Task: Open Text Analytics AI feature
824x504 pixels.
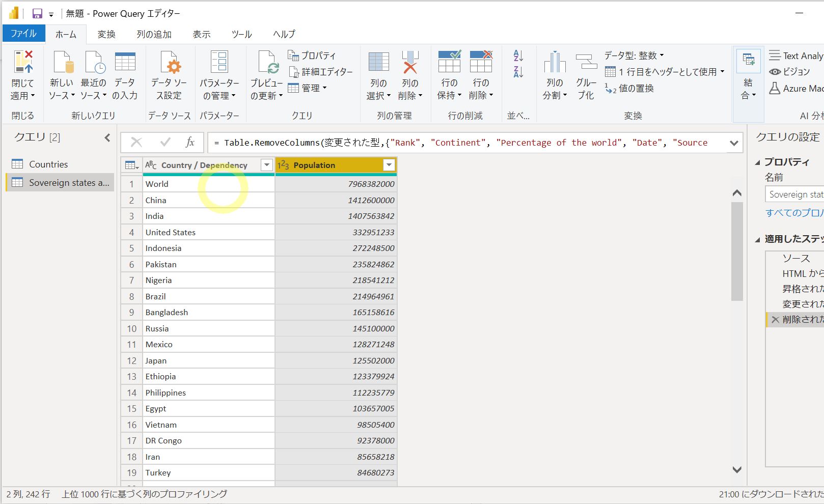Action: click(796, 55)
